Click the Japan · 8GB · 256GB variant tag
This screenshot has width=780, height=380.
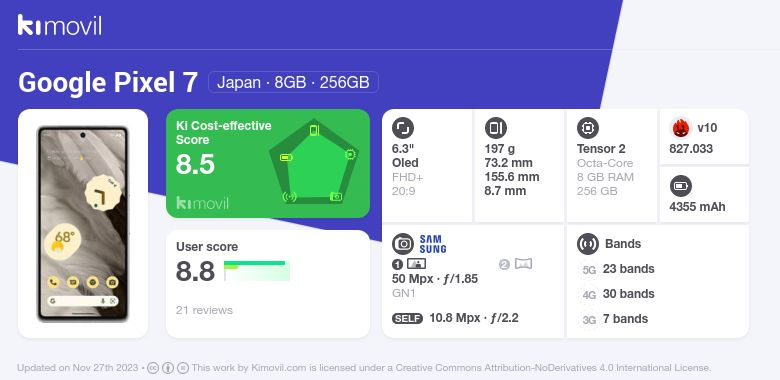coord(293,82)
